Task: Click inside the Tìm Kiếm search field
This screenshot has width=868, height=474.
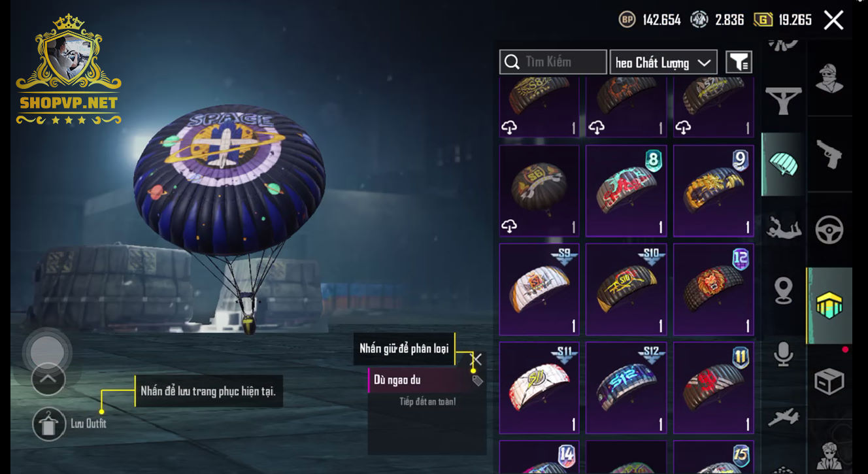Action: click(553, 62)
